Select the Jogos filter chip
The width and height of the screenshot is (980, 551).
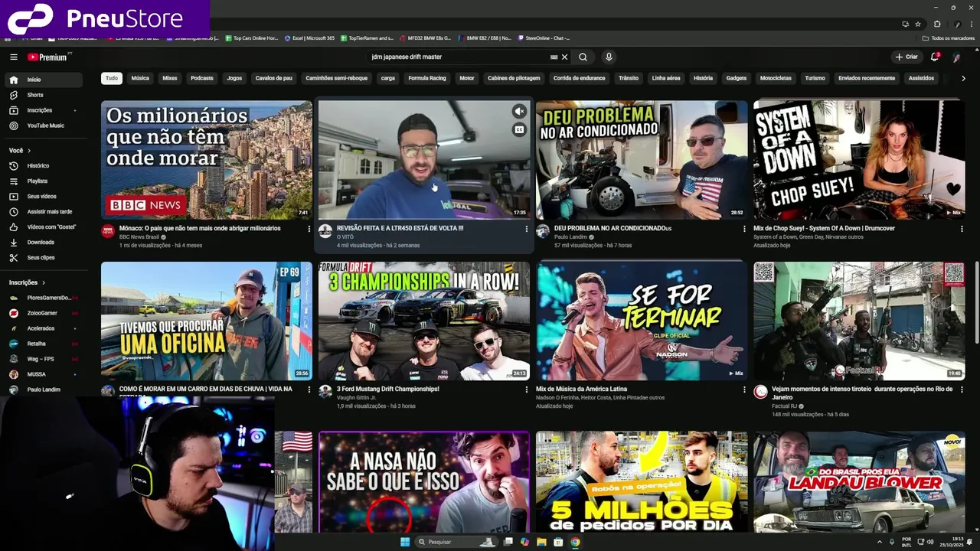tap(234, 78)
